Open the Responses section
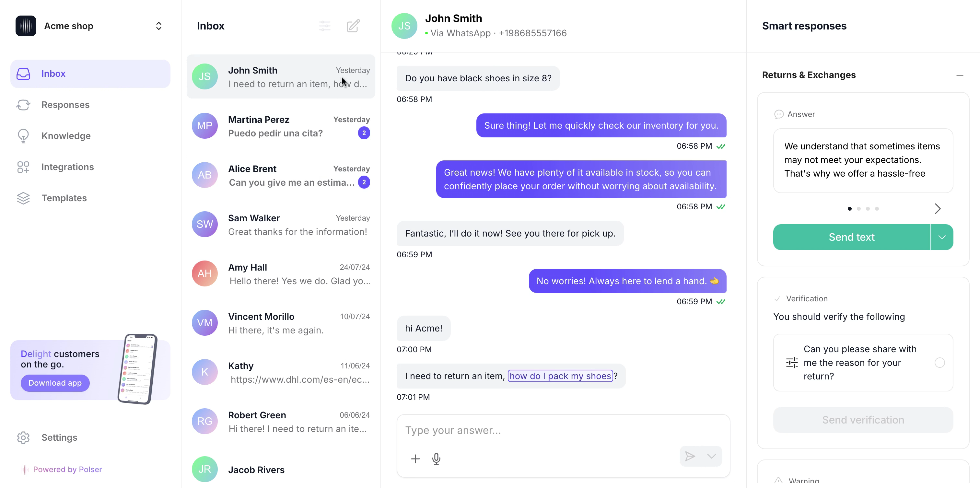Image resolution: width=980 pixels, height=488 pixels. 65,104
